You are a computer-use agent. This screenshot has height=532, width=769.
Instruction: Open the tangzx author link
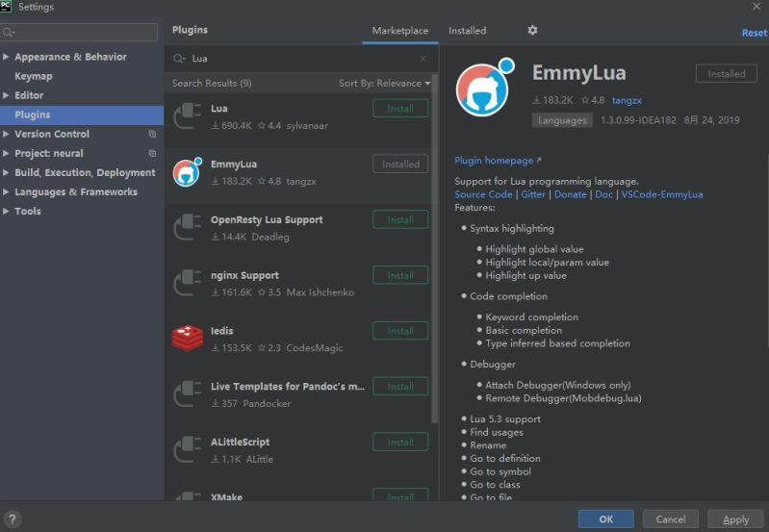[x=627, y=100]
